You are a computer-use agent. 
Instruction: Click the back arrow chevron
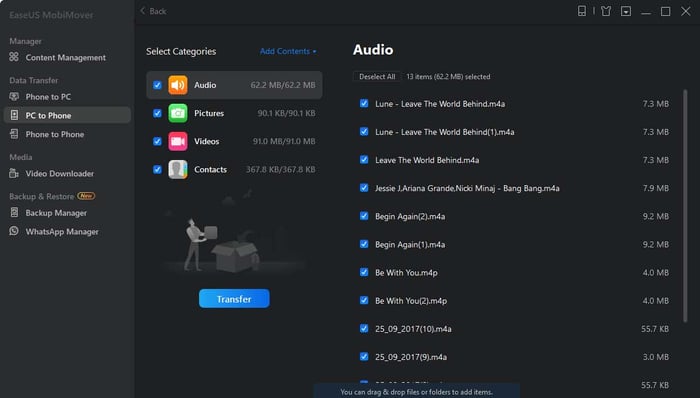143,11
